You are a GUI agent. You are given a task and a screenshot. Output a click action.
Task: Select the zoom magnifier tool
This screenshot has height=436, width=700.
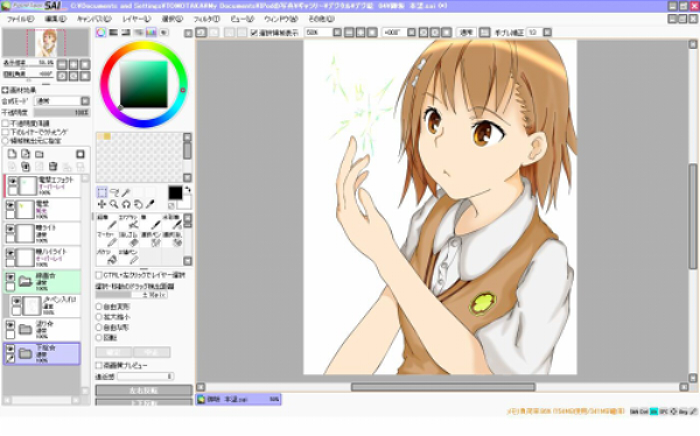[114, 204]
